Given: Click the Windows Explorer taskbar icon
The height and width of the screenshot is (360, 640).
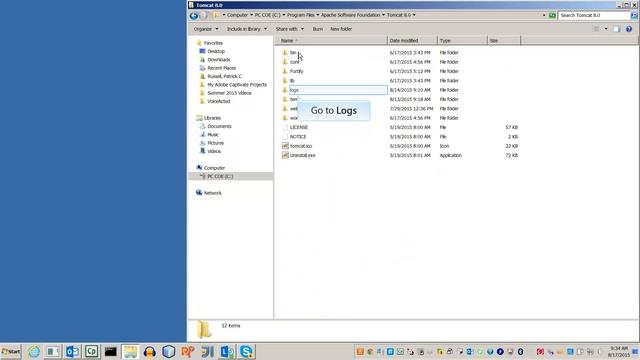Looking at the screenshot, I should pyautogui.click(x=130, y=351).
